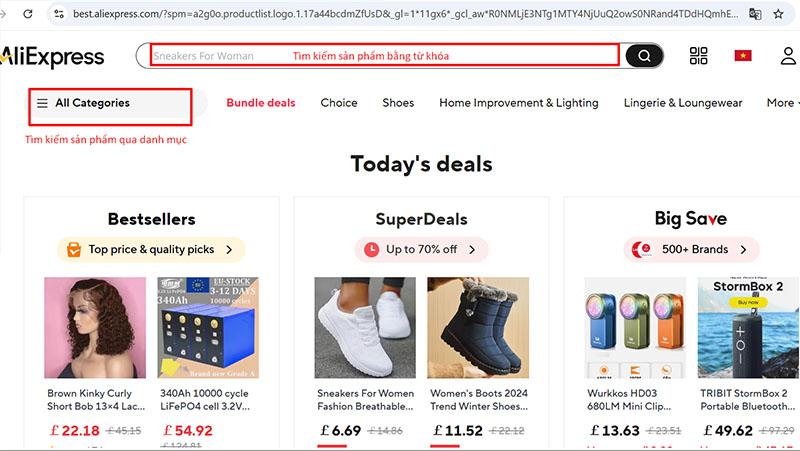Click the AliExpress logo

(52, 56)
